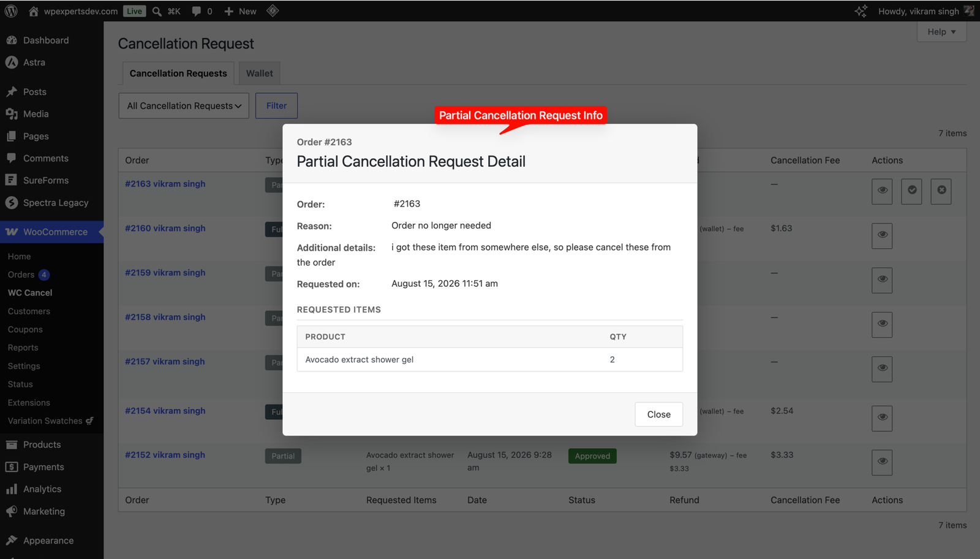Open the Reports submenu item

[x=23, y=348]
